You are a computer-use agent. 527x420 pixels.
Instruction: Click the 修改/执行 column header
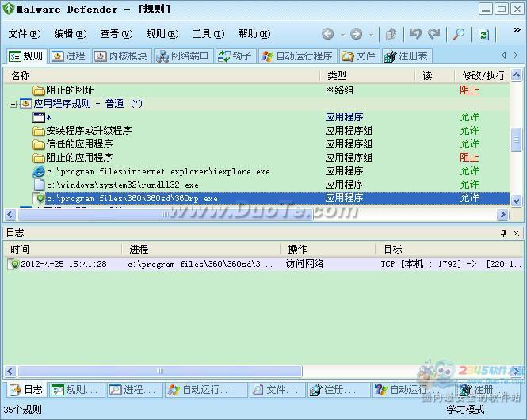point(483,76)
